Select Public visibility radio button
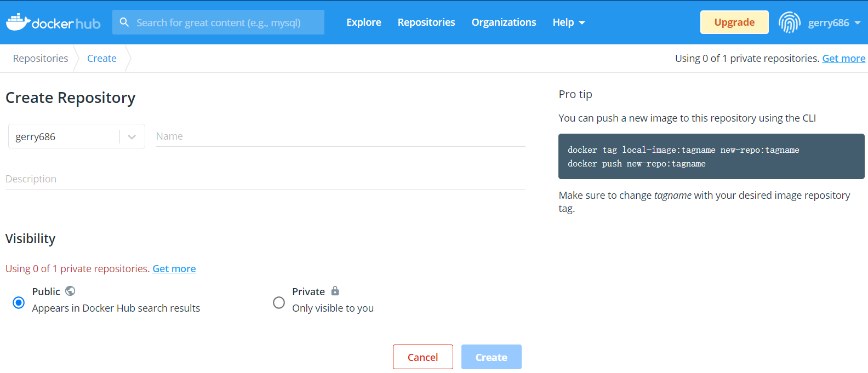Viewport: 868px width, 373px height. point(19,302)
